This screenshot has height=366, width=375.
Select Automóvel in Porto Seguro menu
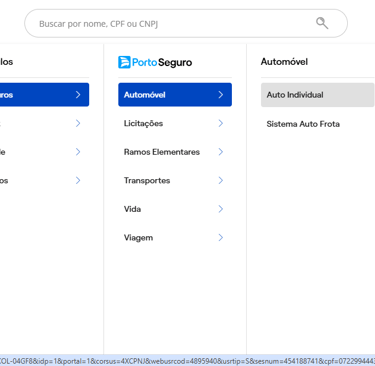pyautogui.click(x=175, y=95)
